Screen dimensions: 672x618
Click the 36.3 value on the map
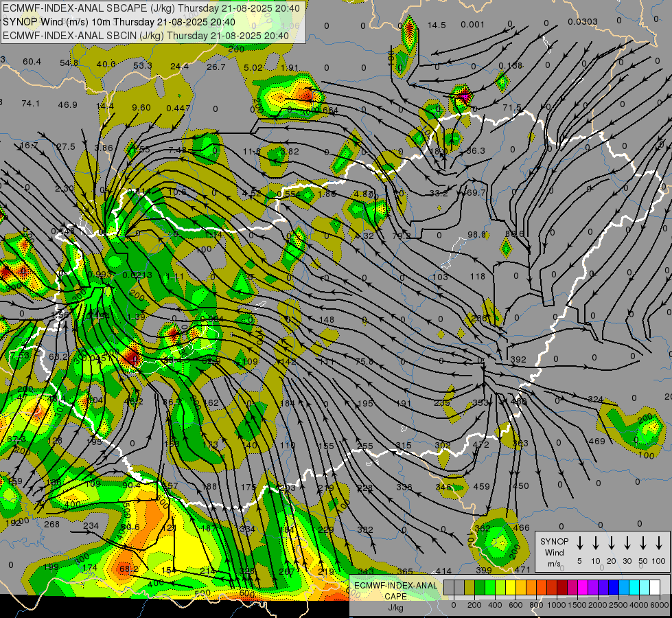coord(476,151)
